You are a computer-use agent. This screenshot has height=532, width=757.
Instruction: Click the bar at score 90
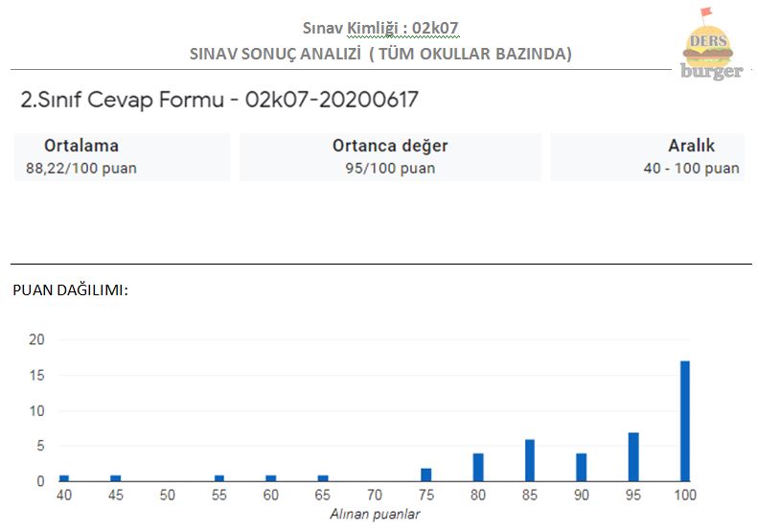(x=581, y=467)
